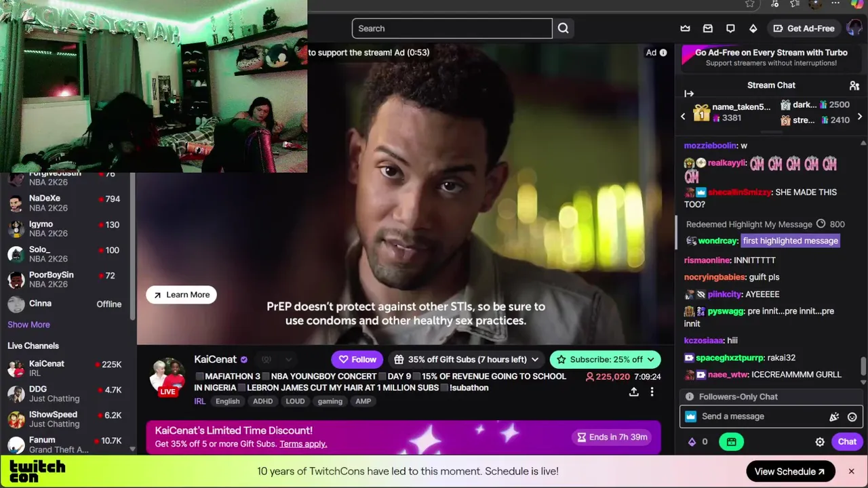Open the emote picker in chat input
Image resolution: width=868 pixels, height=488 pixels.
point(852,417)
